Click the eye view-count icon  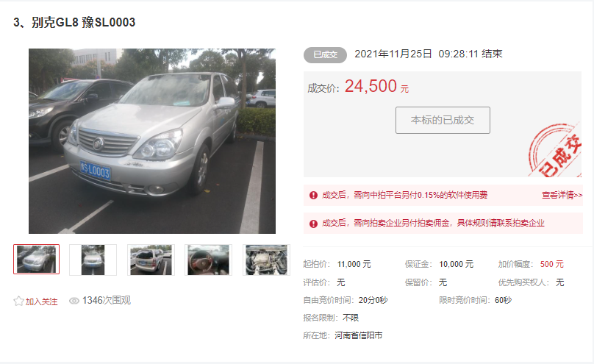pyautogui.click(x=74, y=301)
